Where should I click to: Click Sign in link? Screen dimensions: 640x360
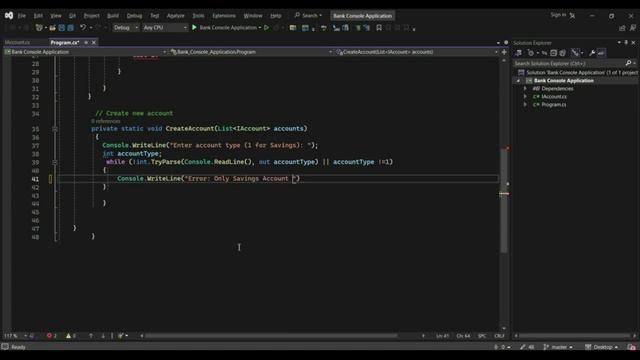coord(558,15)
